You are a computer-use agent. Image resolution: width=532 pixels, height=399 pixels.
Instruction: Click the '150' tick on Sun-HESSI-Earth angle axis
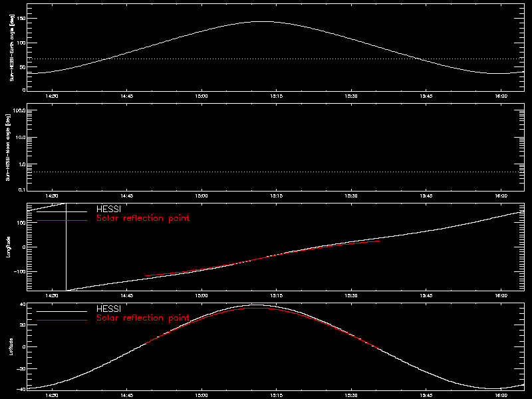click(22, 19)
